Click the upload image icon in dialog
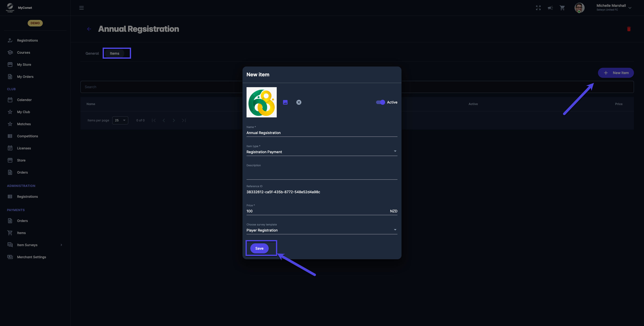The image size is (644, 326). coord(285,102)
